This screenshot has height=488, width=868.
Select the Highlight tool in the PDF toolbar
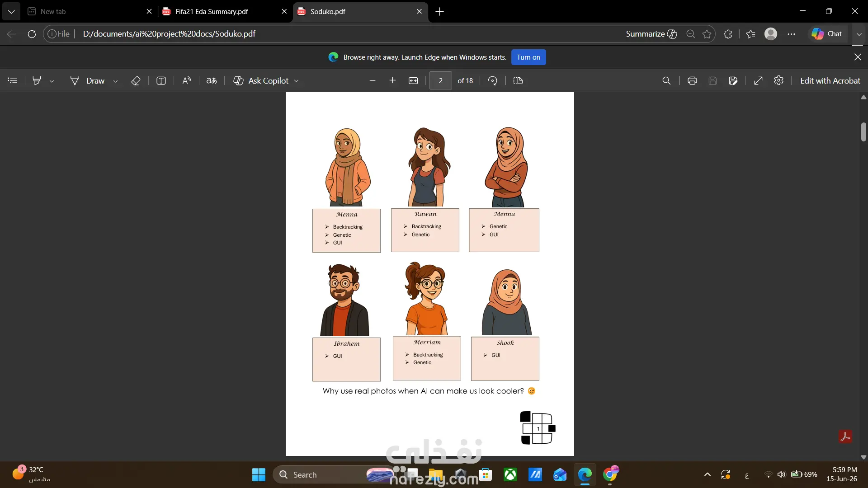37,80
